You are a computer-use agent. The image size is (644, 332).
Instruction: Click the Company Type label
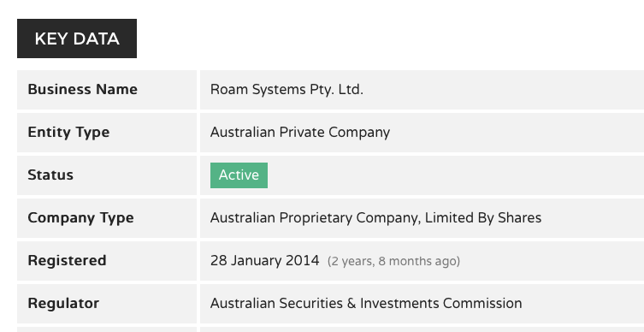click(x=80, y=218)
